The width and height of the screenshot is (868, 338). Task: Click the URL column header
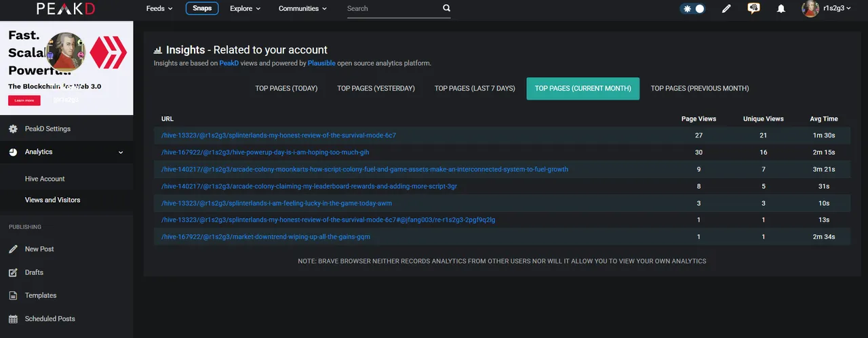pyautogui.click(x=167, y=119)
